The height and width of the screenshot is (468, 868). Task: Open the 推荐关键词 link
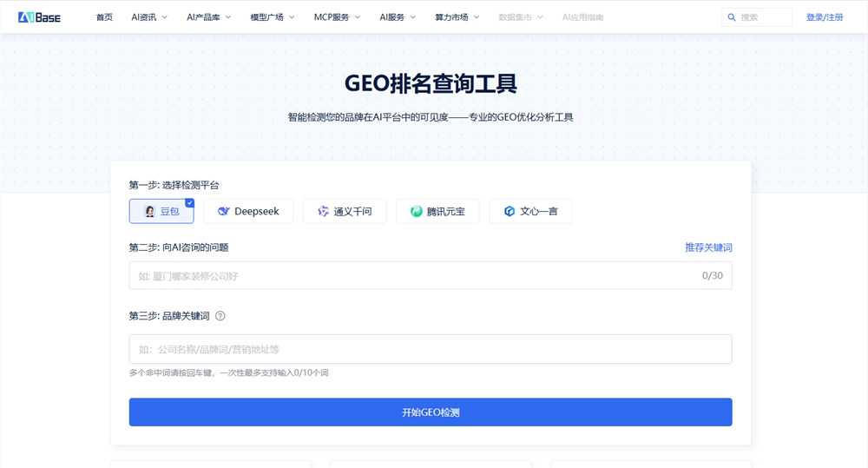pyautogui.click(x=708, y=247)
